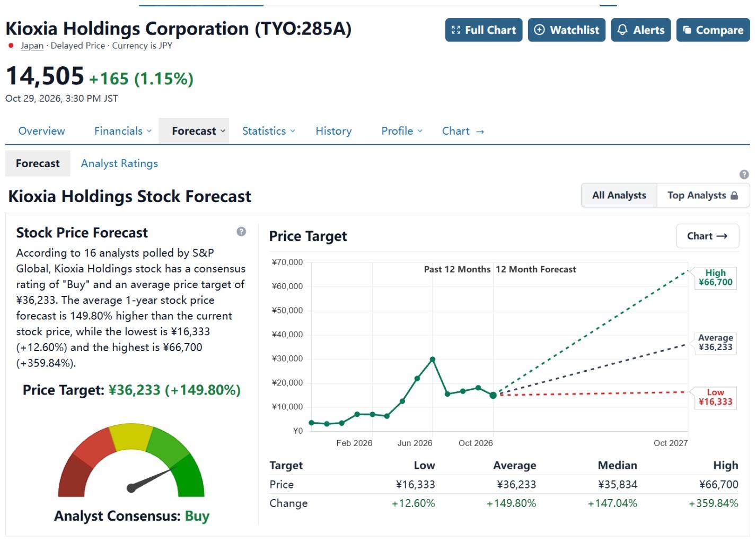Open the Price Target Chart button
756x542 pixels.
(707, 236)
